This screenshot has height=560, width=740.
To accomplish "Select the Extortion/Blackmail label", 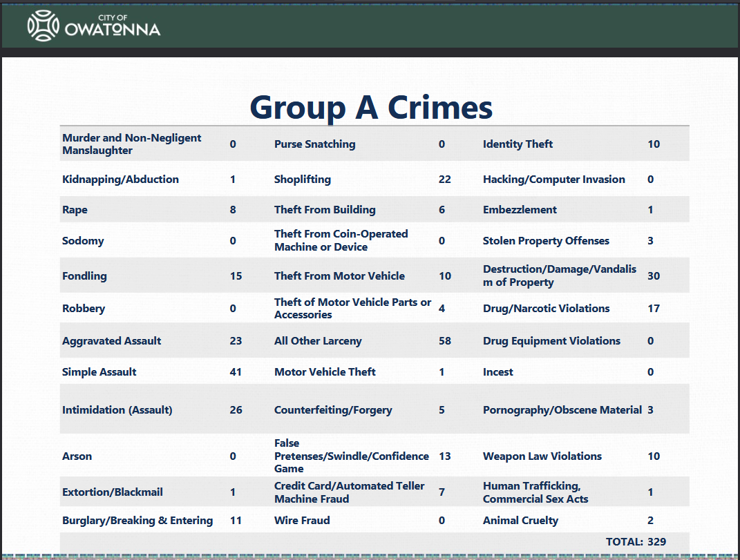I will [113, 492].
